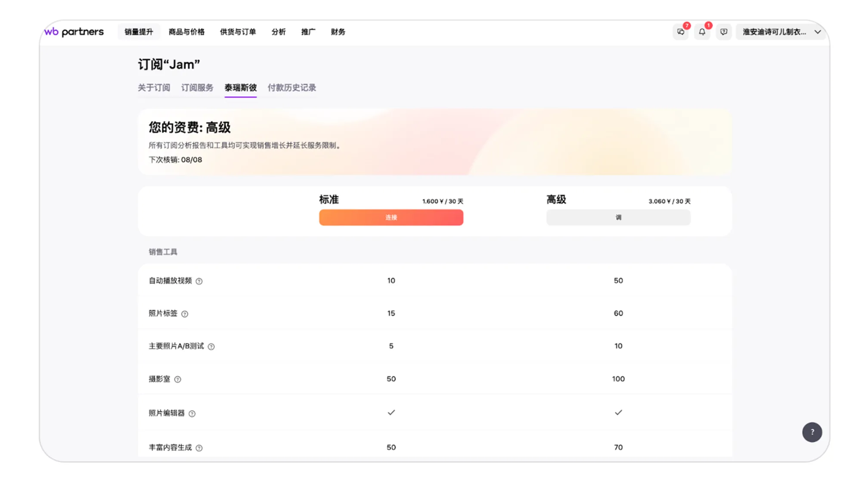This screenshot has width=868, height=482.
Task: Click the 调 button under 高级 plan
Action: [618, 218]
